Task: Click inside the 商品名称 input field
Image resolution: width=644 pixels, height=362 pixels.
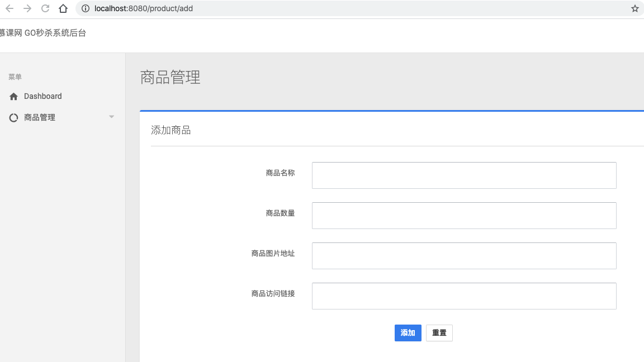Action: click(464, 175)
